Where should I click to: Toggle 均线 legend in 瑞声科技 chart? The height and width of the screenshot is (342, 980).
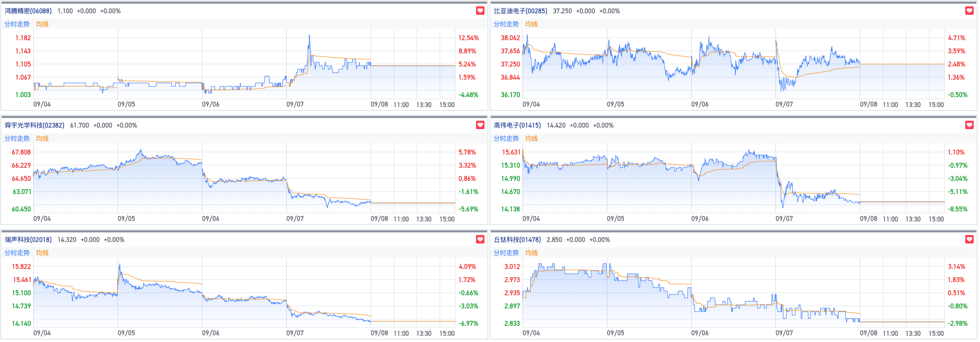pos(42,253)
